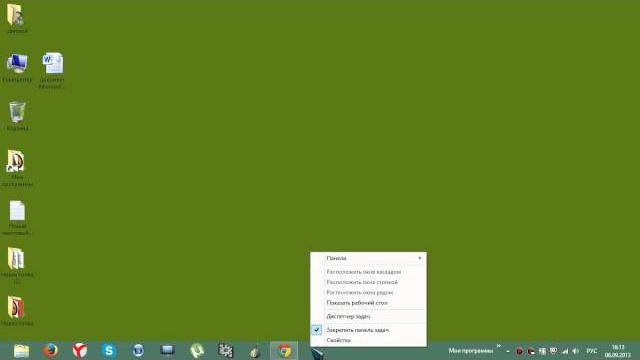Select the new text document icon on desktop

click(x=17, y=210)
